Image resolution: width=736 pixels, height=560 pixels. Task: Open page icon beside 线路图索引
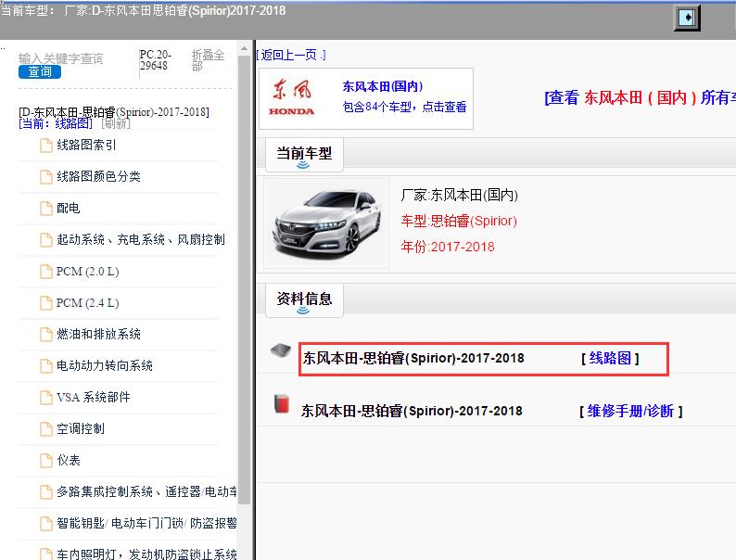46,146
